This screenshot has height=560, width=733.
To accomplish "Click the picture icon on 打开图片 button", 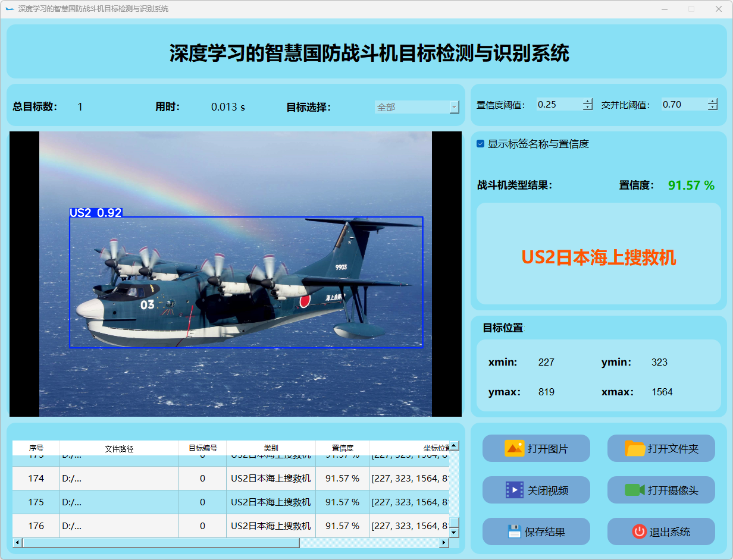I will pos(514,448).
